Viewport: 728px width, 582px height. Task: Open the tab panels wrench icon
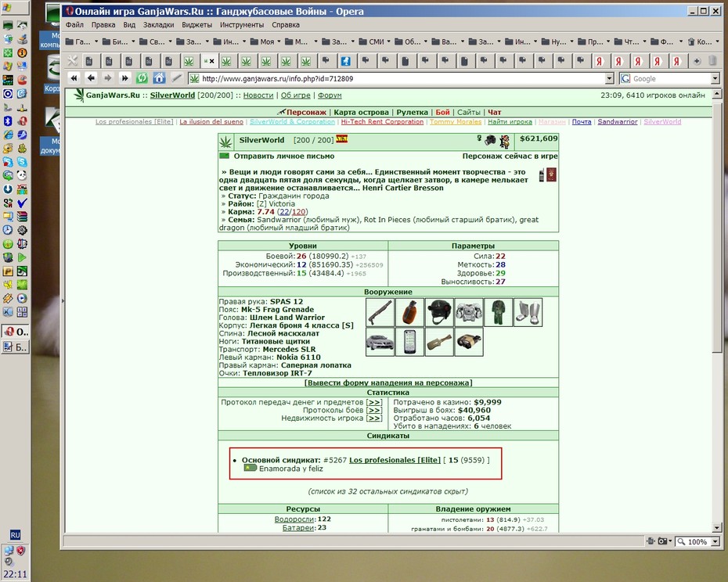pos(73,60)
